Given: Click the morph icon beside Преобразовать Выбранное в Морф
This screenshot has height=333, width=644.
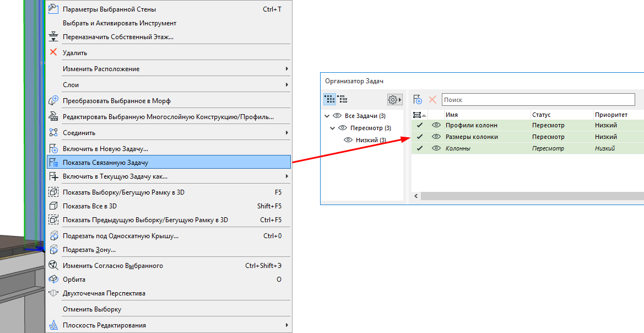Looking at the screenshot, I should point(53,100).
